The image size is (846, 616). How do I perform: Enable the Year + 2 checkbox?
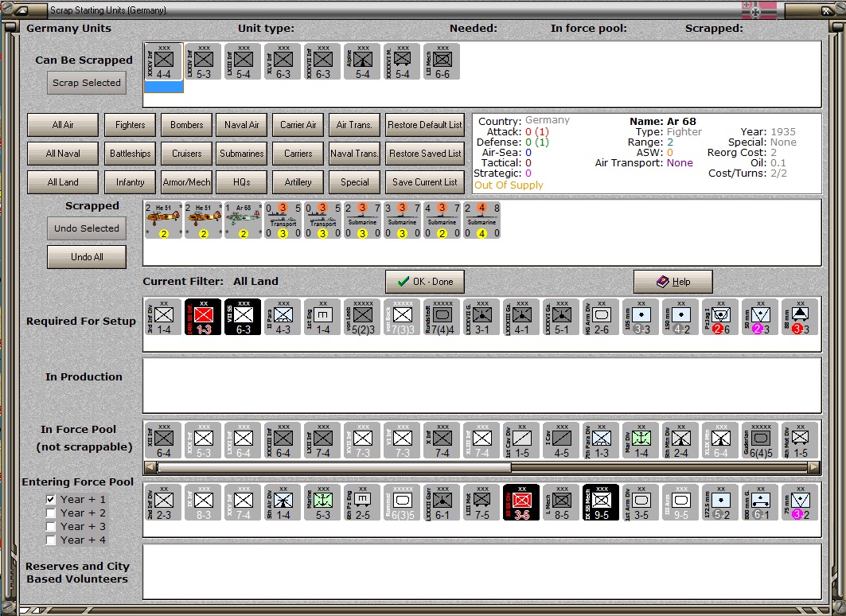(51, 513)
